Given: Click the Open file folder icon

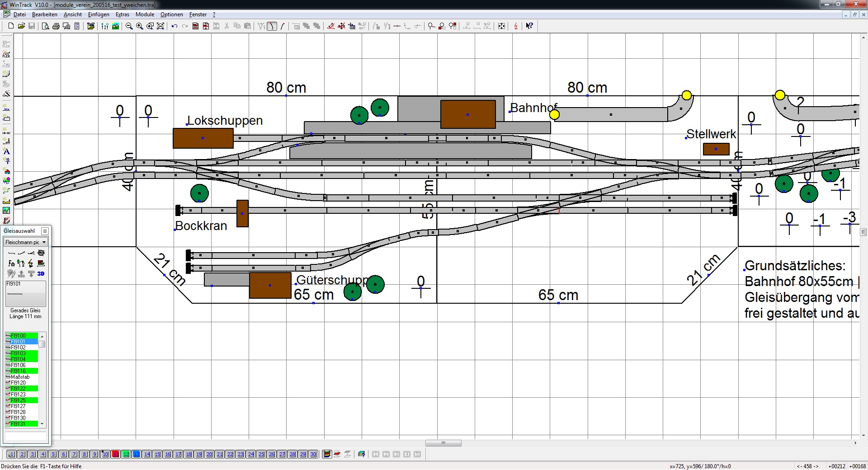Looking at the screenshot, I should pos(21,26).
